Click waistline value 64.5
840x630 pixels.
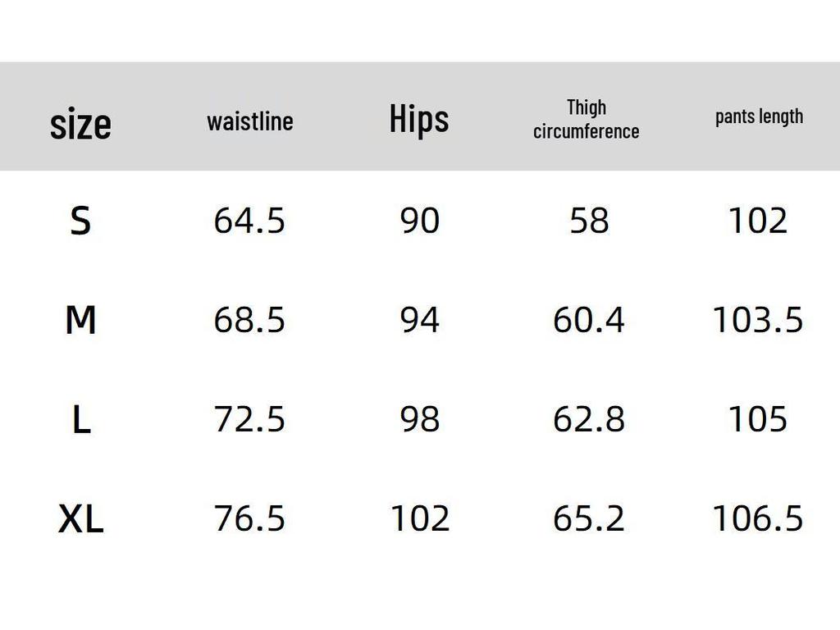pyautogui.click(x=249, y=221)
